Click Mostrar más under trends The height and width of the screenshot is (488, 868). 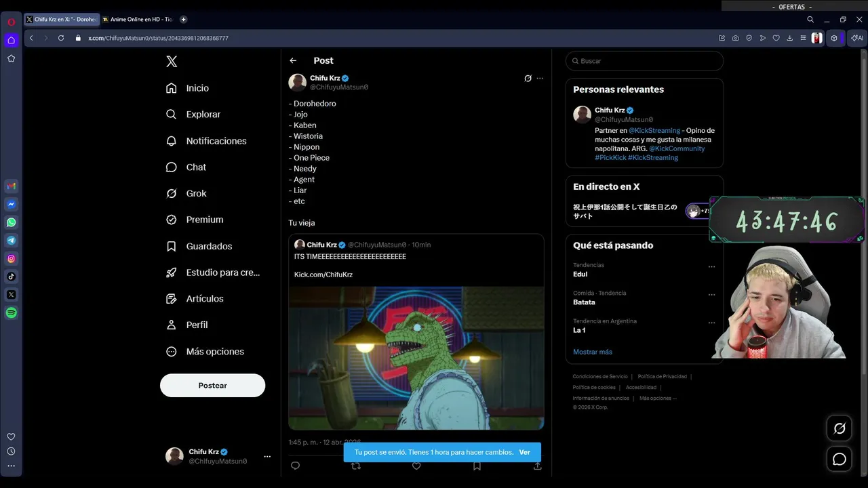click(593, 352)
